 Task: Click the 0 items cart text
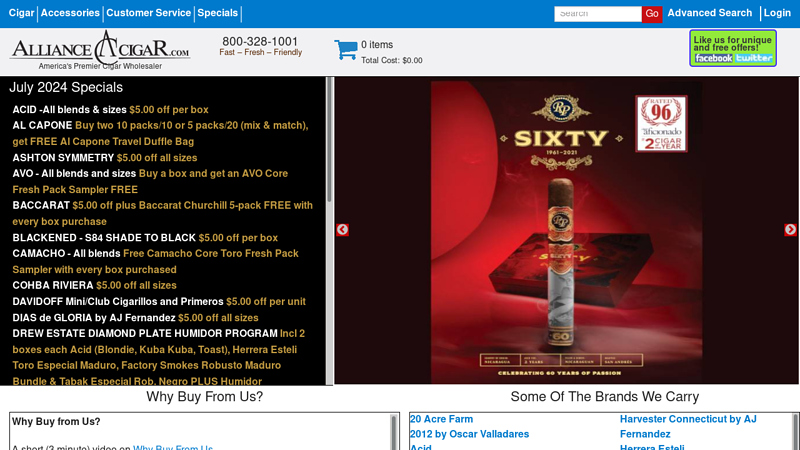coord(377,45)
